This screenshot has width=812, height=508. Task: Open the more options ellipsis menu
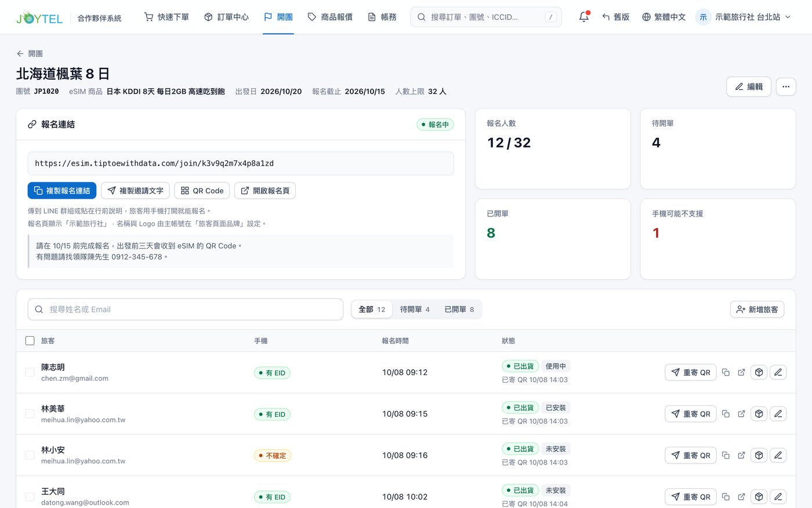786,87
